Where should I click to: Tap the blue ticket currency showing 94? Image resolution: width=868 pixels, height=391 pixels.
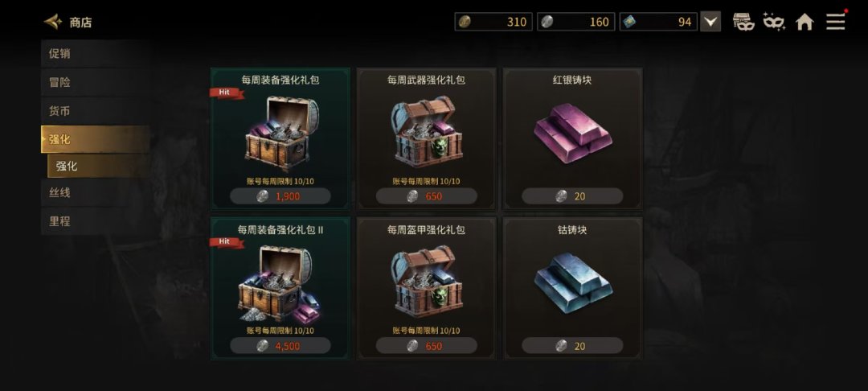[658, 22]
